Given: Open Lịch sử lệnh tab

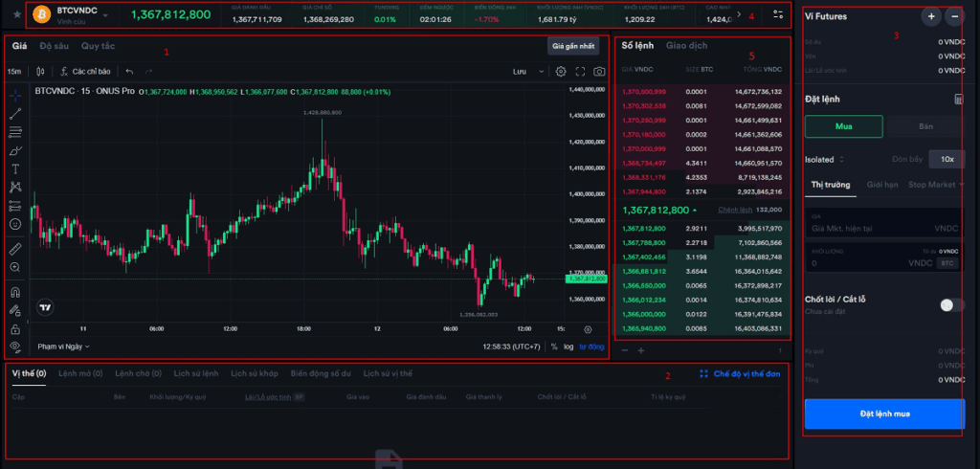Looking at the screenshot, I should point(197,373).
